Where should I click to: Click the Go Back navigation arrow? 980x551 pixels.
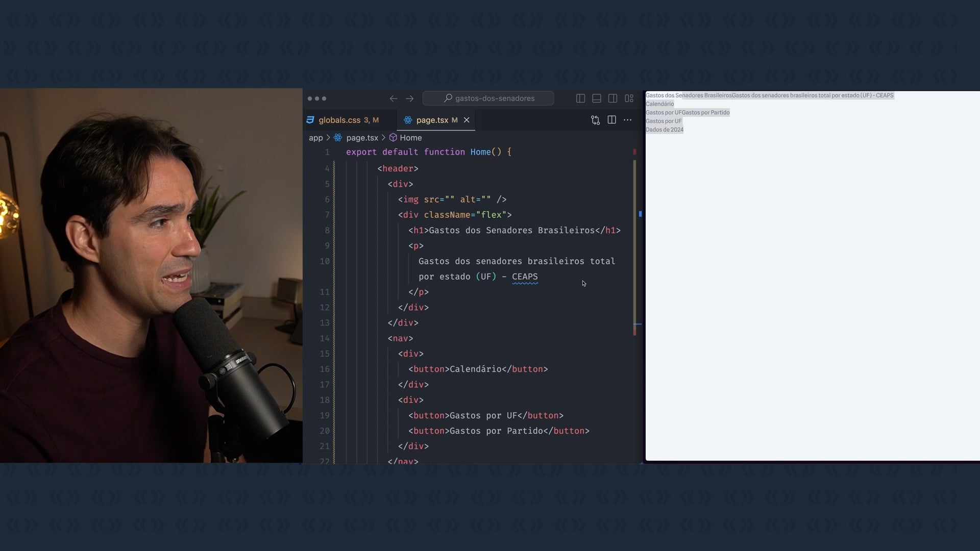393,98
